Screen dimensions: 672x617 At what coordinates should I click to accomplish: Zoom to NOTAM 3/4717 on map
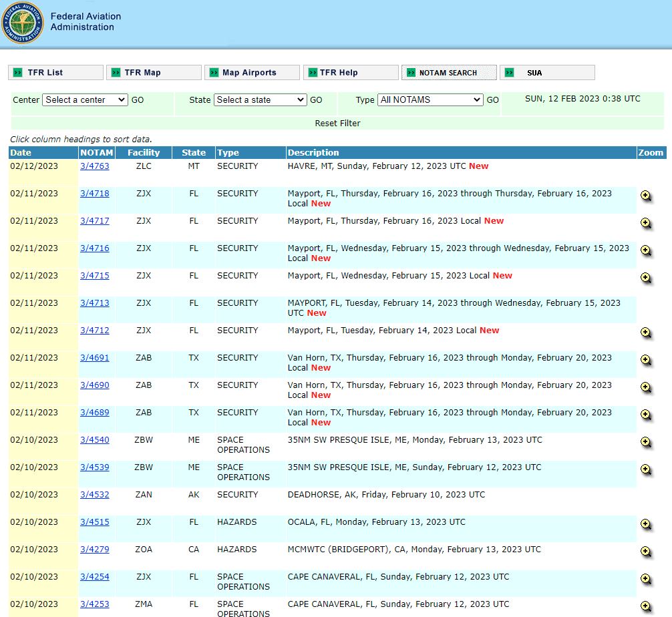pyautogui.click(x=646, y=224)
